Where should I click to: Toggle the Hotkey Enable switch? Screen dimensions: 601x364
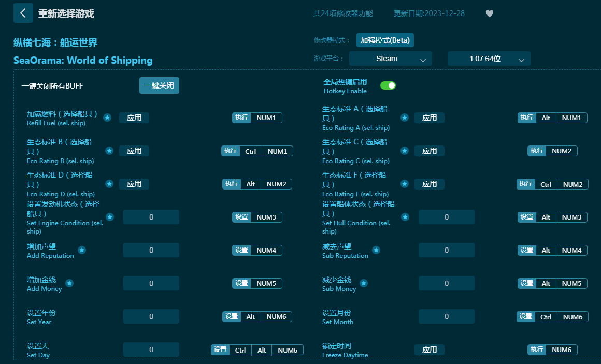coord(388,85)
